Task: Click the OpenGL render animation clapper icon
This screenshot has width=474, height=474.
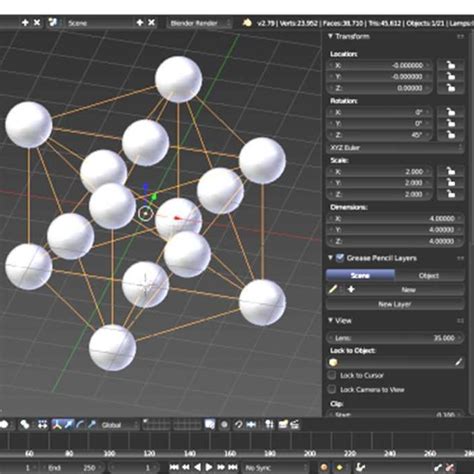Action: click(295, 425)
